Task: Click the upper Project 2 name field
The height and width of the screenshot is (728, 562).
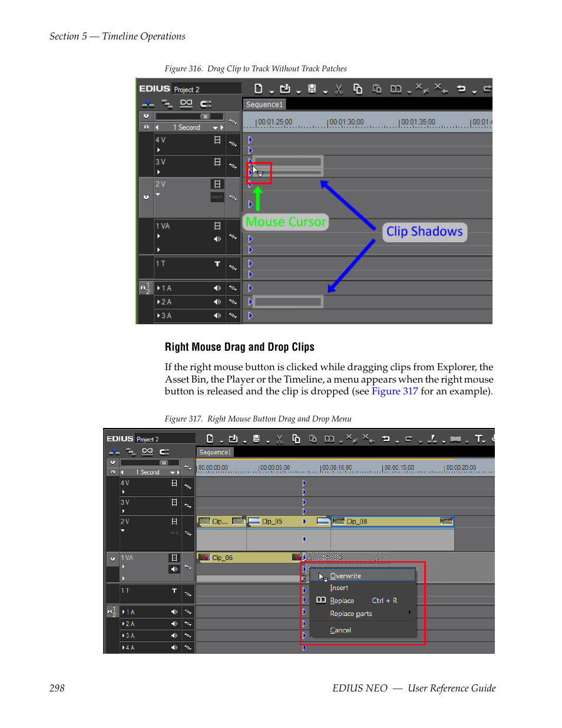Action: (207, 89)
